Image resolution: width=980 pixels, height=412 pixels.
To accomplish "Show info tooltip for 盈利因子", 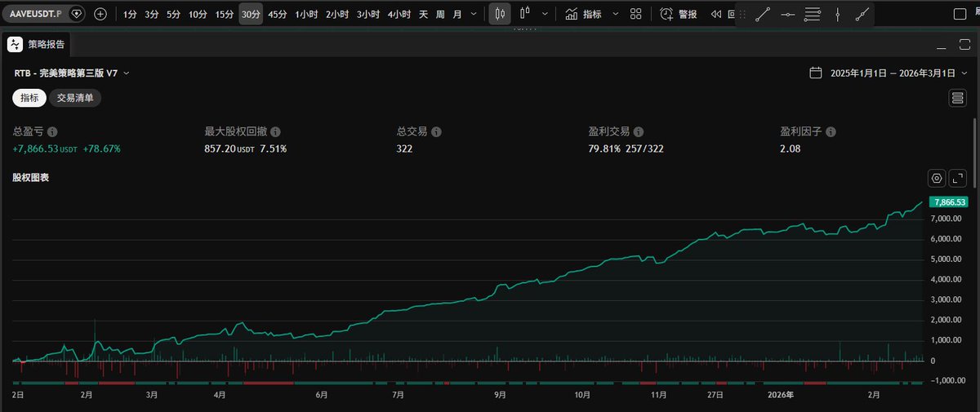I will (830, 131).
